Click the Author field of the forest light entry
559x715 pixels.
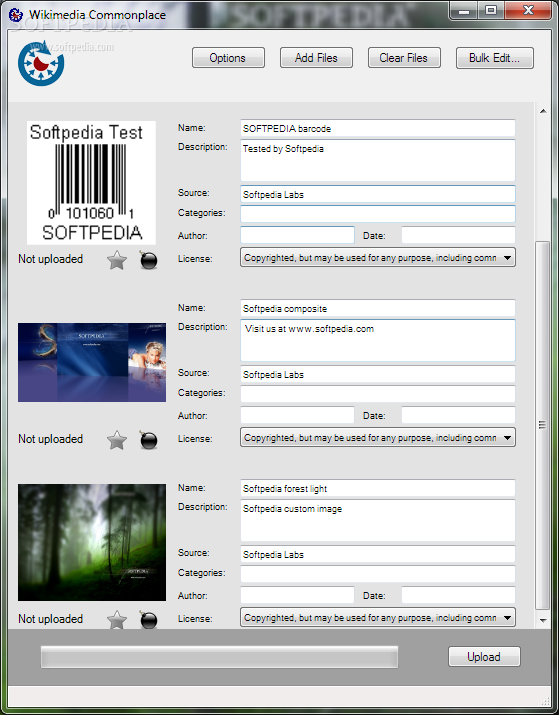click(297, 596)
